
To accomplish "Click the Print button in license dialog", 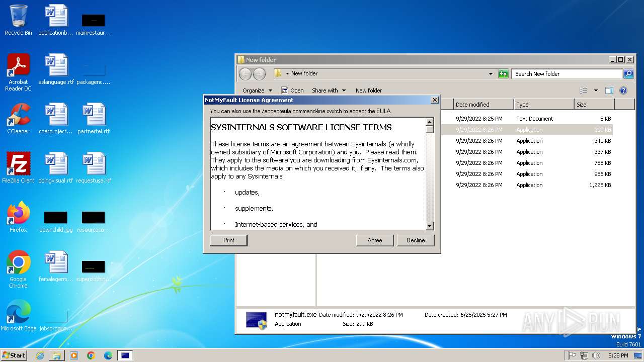I will tap(228, 240).
